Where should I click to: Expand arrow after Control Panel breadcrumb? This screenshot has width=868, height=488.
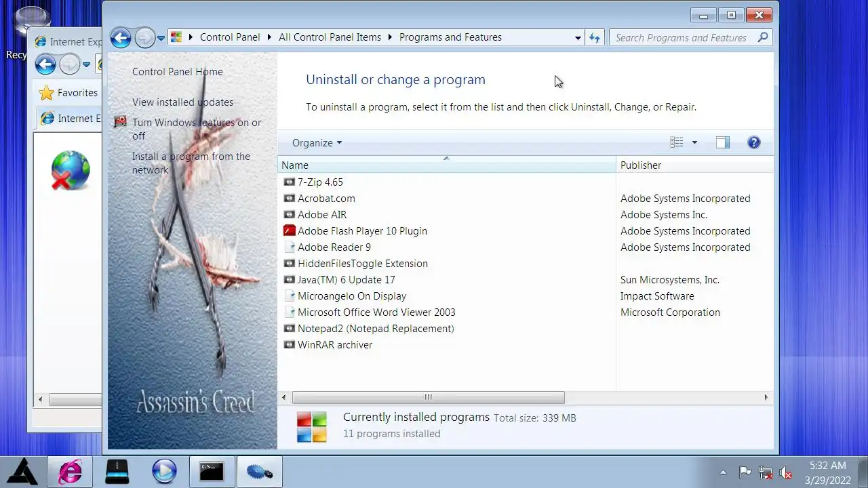coord(270,37)
